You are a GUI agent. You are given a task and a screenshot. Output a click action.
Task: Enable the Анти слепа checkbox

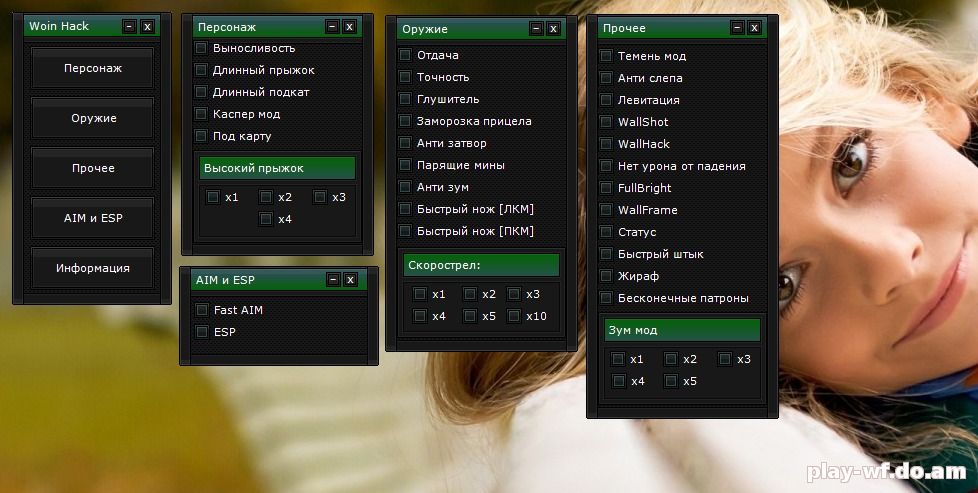click(x=606, y=78)
